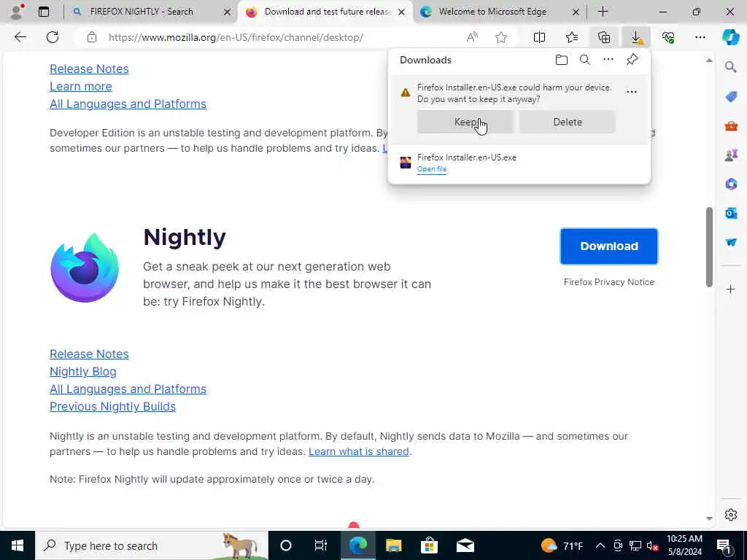Screen dimensions: 747x560
Task: Open File Explorer from taskbar
Action: (x=393, y=545)
